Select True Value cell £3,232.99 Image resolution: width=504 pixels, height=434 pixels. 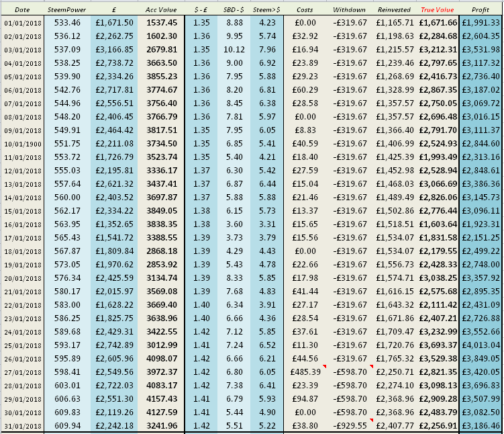(x=438, y=331)
